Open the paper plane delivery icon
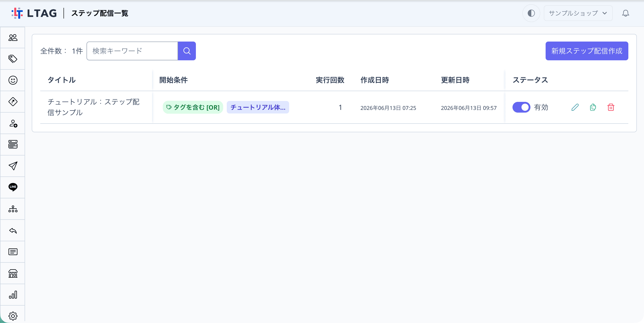 point(13,166)
